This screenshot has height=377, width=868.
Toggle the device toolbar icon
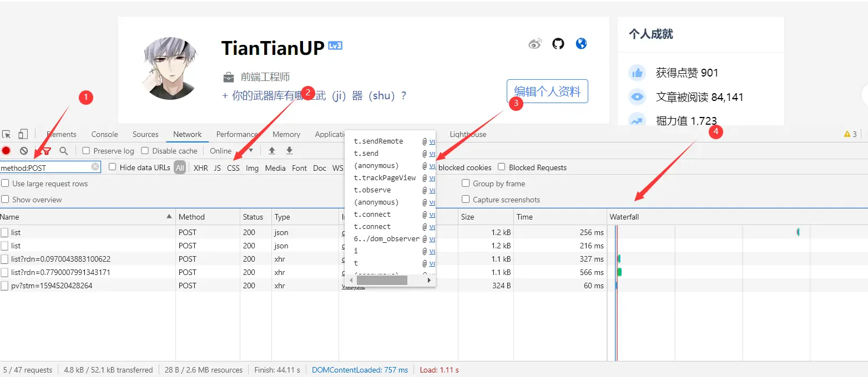[x=23, y=134]
